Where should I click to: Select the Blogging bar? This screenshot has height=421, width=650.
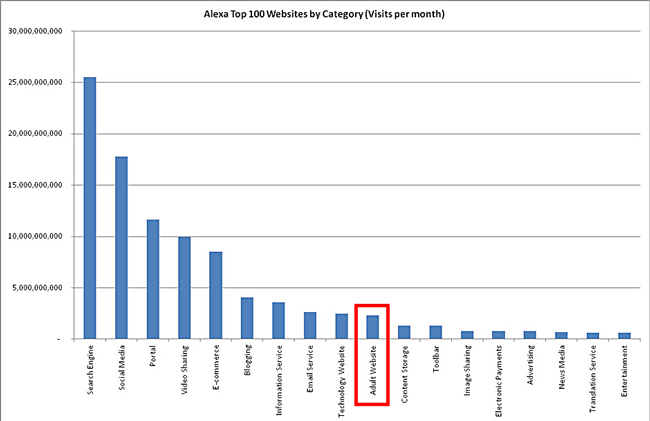(247, 318)
